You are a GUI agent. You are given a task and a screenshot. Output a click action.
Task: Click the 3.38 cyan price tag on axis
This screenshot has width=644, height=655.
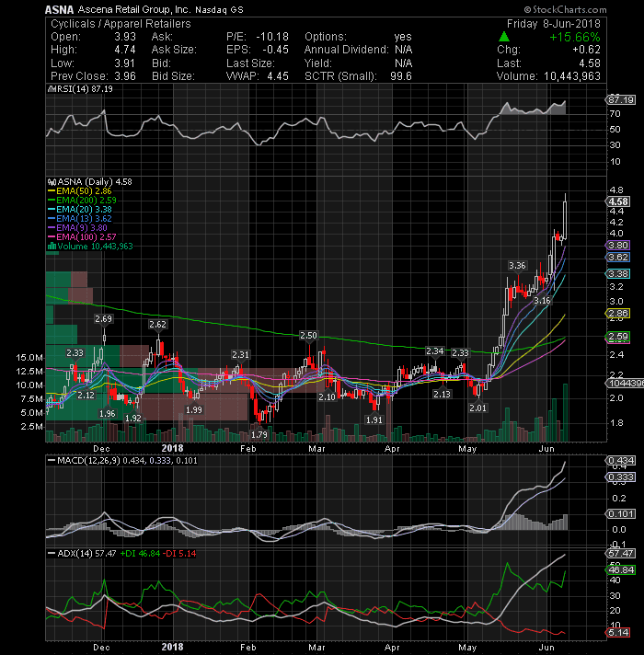coord(617,274)
